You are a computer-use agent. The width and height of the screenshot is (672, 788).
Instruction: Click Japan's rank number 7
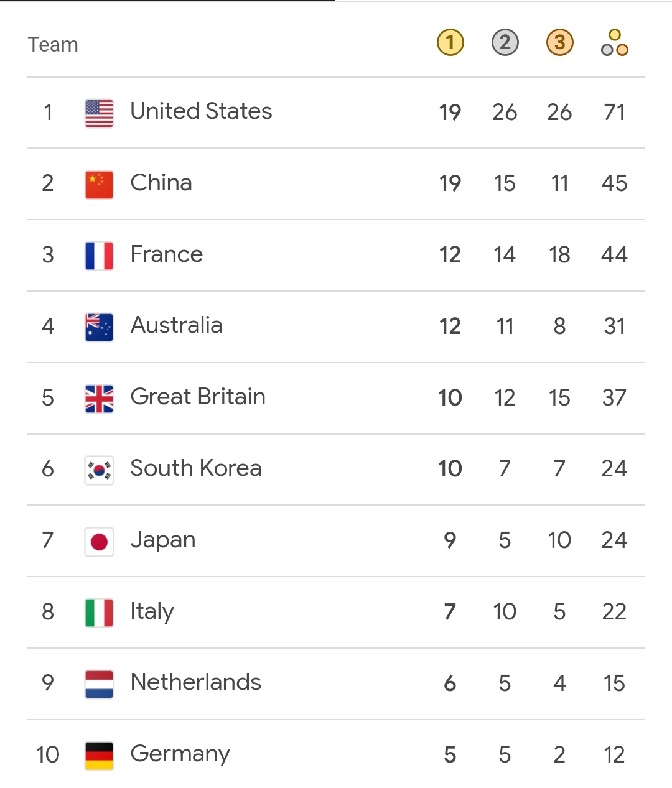click(48, 540)
